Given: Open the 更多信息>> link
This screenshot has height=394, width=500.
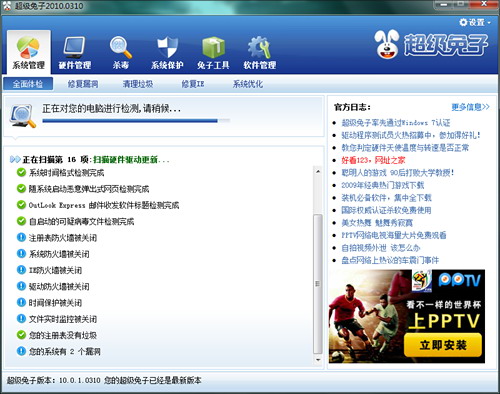Looking at the screenshot, I should coord(470,107).
